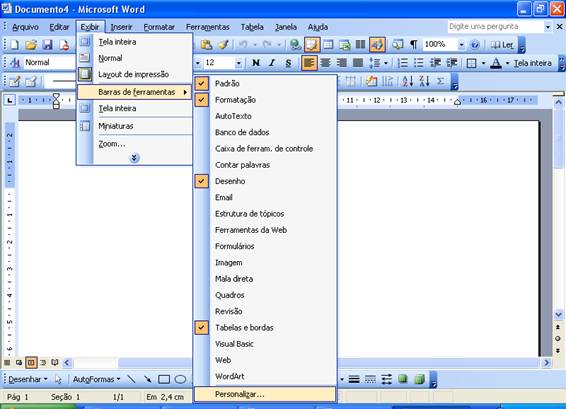The width and height of the screenshot is (566, 409).
Task: Open the Desenhar dropdown menu
Action: pyautogui.click(x=28, y=379)
